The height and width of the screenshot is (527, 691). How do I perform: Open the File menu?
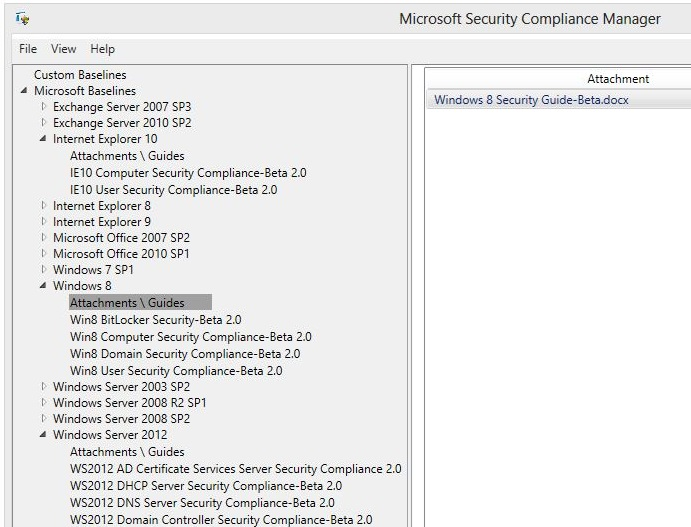(x=28, y=49)
